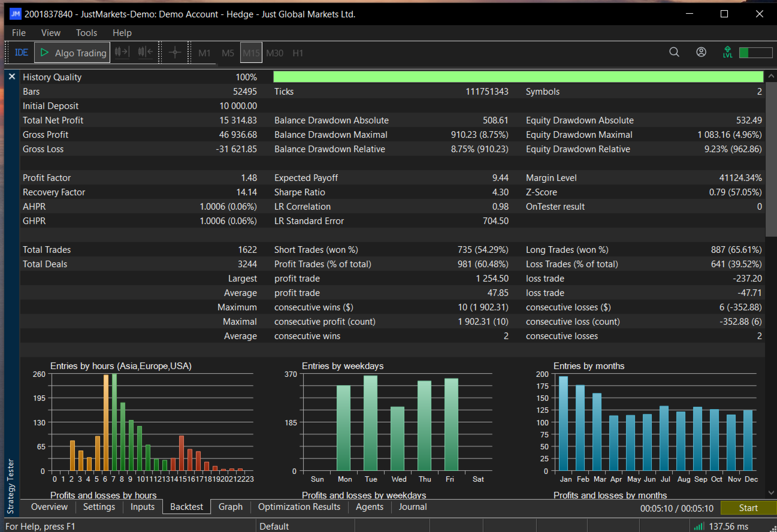This screenshot has width=777, height=532.
Task: Click the green LVL upgrade icon
Action: pos(727,52)
